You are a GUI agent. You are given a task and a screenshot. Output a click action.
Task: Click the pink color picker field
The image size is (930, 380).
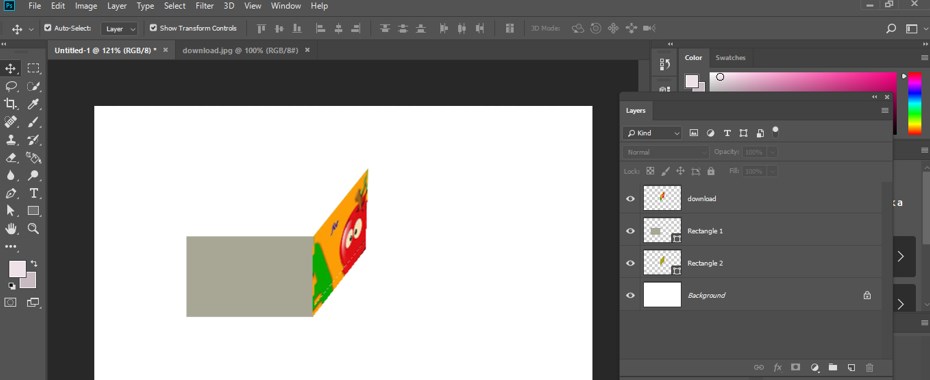pos(802,82)
